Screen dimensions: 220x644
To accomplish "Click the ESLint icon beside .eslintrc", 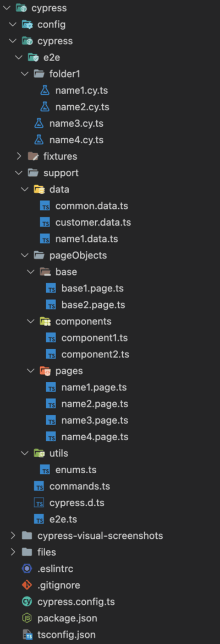I will point(27,569).
